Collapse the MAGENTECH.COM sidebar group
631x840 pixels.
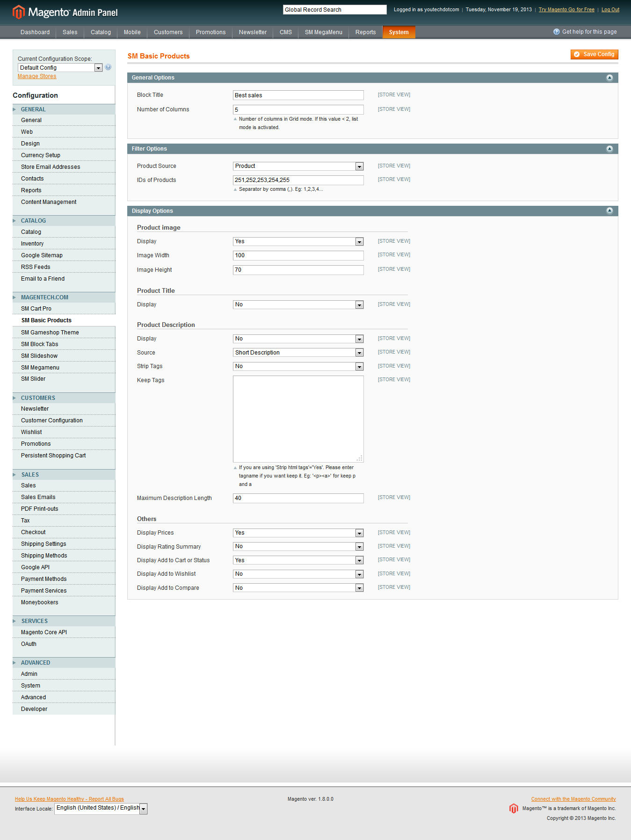tap(64, 297)
